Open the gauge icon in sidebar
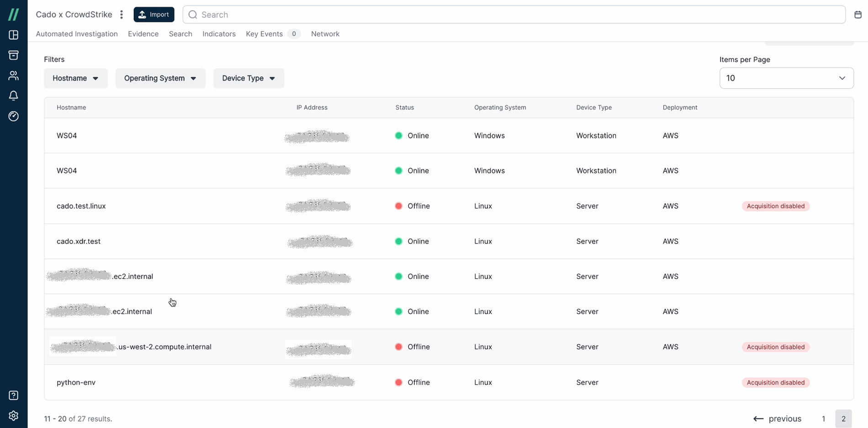 (14, 116)
